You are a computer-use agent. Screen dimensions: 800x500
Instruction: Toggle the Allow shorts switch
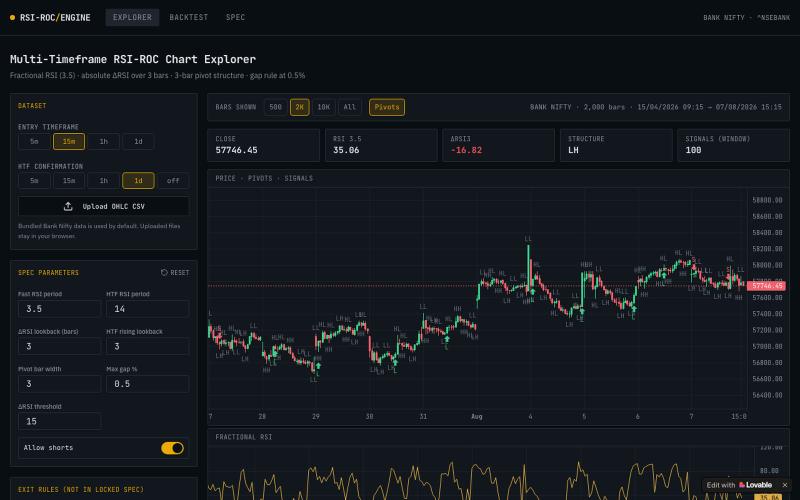point(172,448)
